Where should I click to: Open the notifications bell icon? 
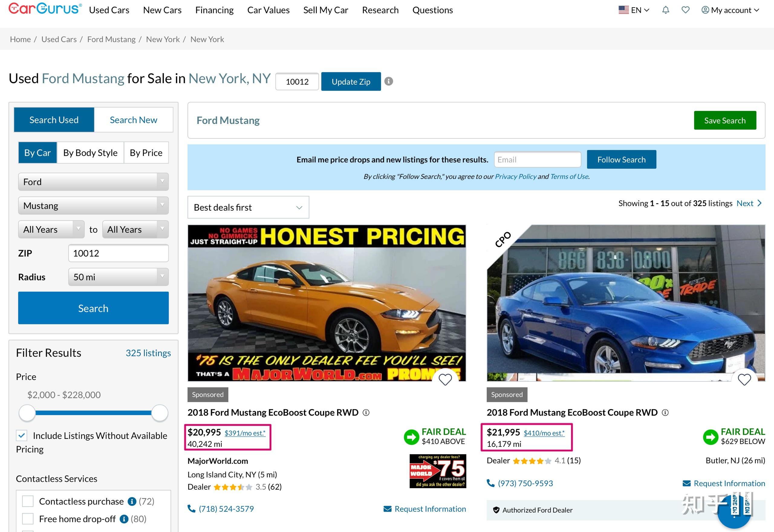(x=665, y=10)
